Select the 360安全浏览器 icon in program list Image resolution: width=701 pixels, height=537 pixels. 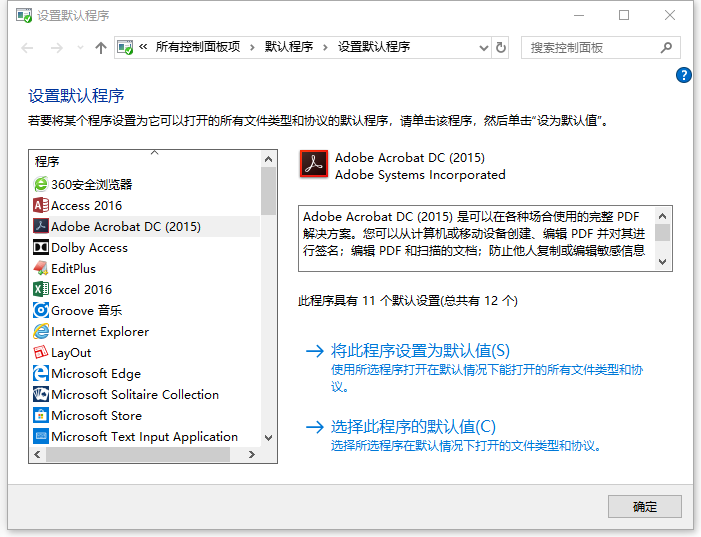pyautogui.click(x=41, y=184)
